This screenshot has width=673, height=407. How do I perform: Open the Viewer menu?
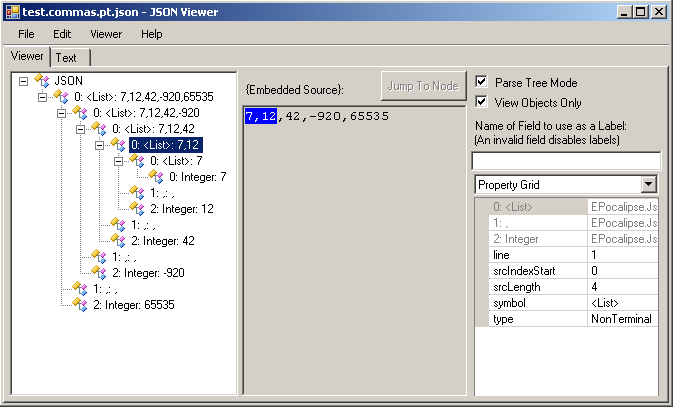click(x=106, y=34)
